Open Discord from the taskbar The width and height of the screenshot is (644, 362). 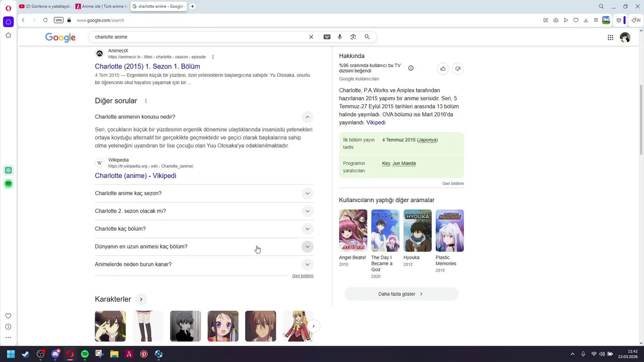pyautogui.click(x=55, y=354)
